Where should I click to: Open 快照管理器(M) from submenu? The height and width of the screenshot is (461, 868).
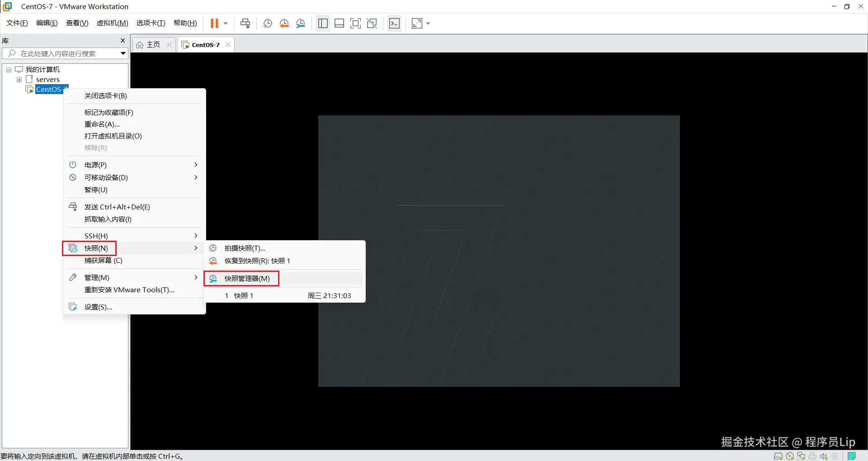coord(285,278)
